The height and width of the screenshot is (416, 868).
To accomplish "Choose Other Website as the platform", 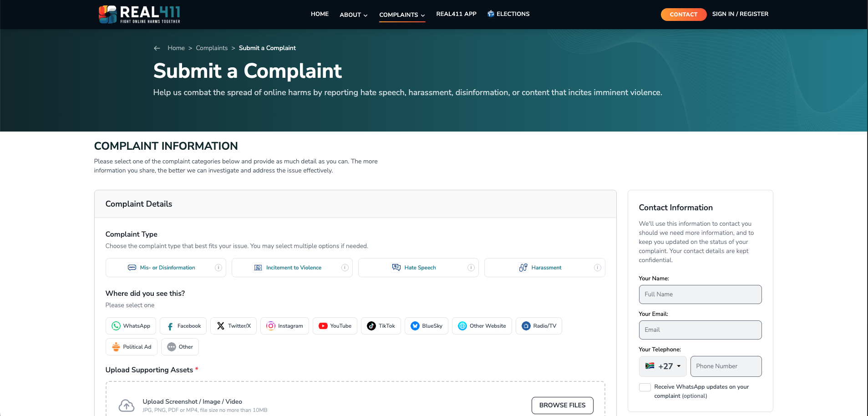I will (x=482, y=326).
